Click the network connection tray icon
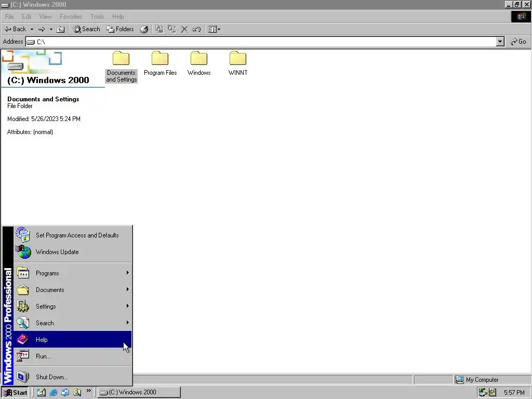Image resolution: width=532 pixels, height=399 pixels. click(x=483, y=393)
